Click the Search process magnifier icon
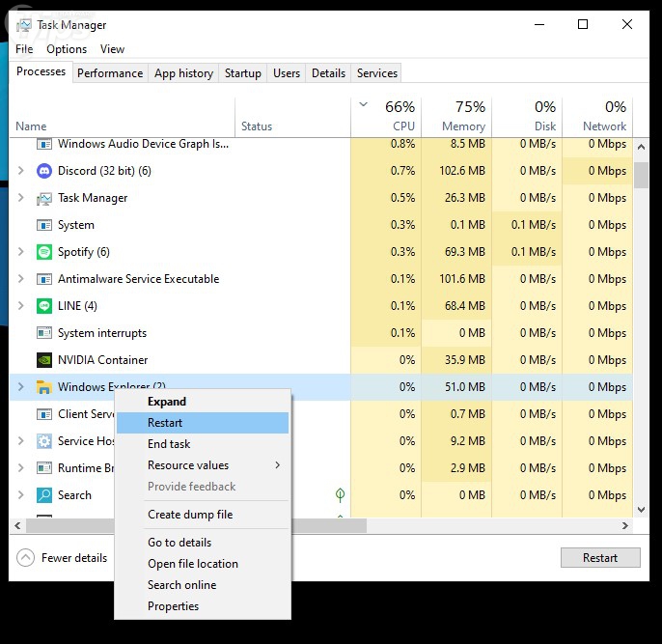Screen dimensions: 662x644 tap(44, 495)
